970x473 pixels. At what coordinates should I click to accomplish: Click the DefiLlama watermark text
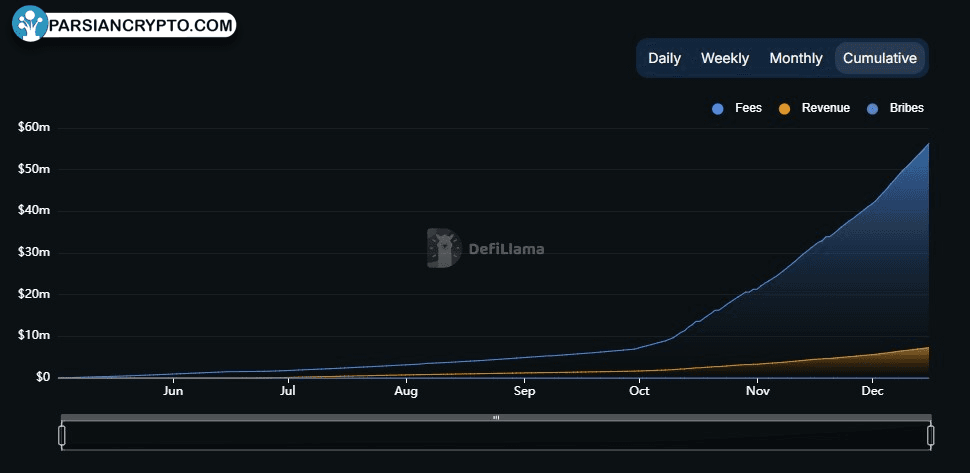tap(506, 250)
